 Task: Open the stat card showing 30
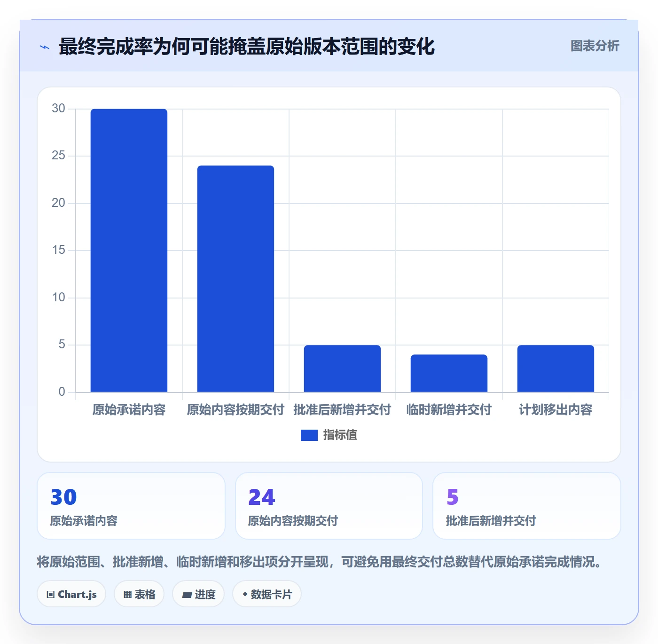131,506
